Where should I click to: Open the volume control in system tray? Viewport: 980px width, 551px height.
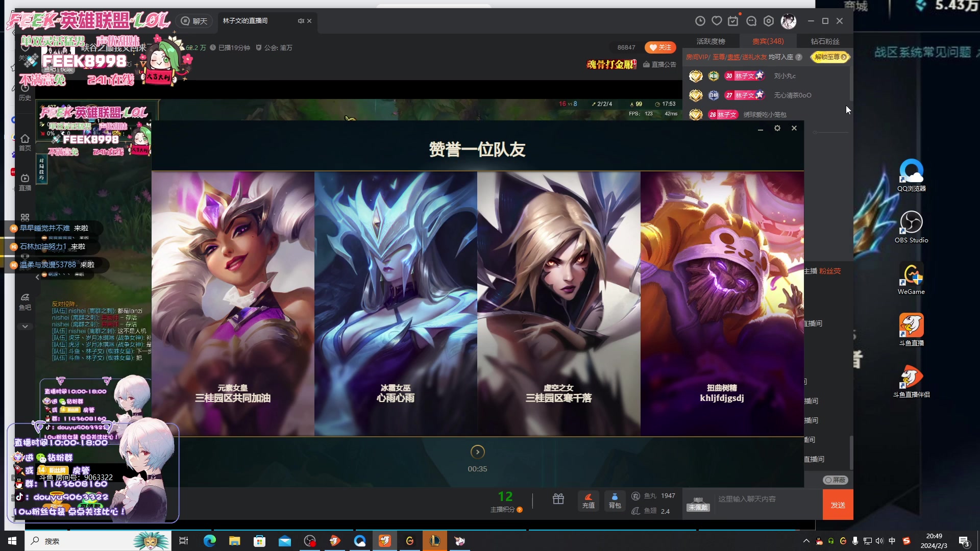click(879, 541)
